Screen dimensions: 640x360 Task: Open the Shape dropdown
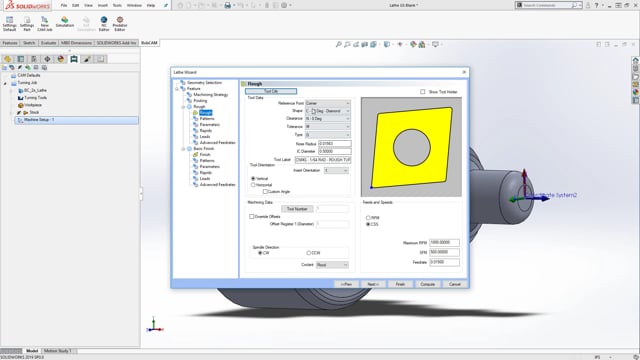coord(328,111)
